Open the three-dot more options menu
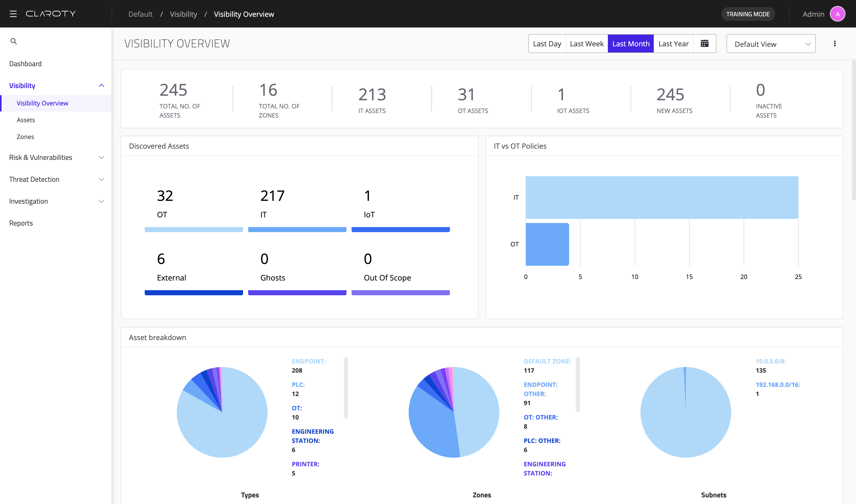The image size is (856, 504). click(835, 44)
